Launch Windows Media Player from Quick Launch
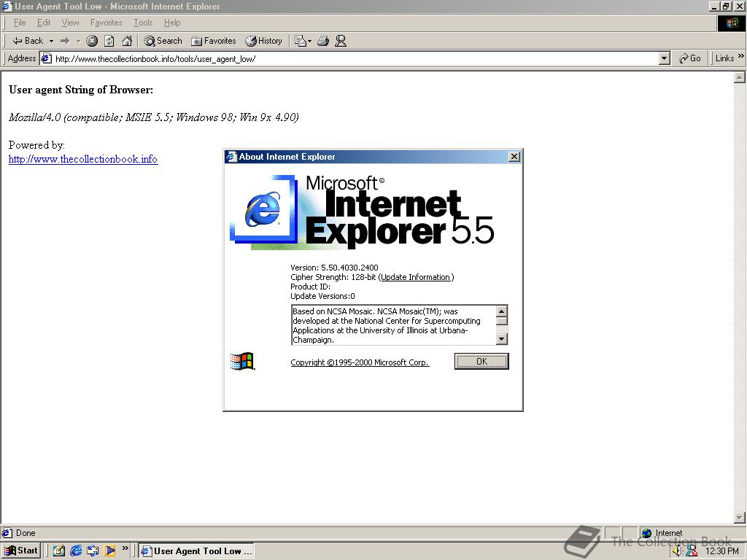This screenshot has width=747, height=560. (110, 551)
